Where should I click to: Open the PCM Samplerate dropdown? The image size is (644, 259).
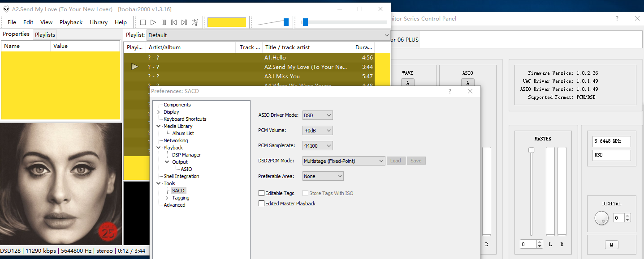(317, 146)
